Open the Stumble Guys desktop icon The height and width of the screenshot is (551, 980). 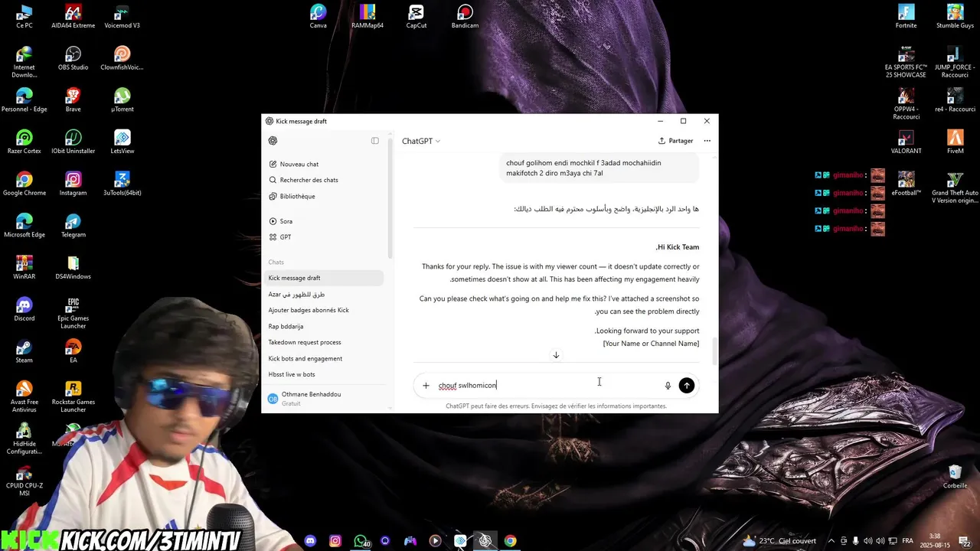coord(955,16)
